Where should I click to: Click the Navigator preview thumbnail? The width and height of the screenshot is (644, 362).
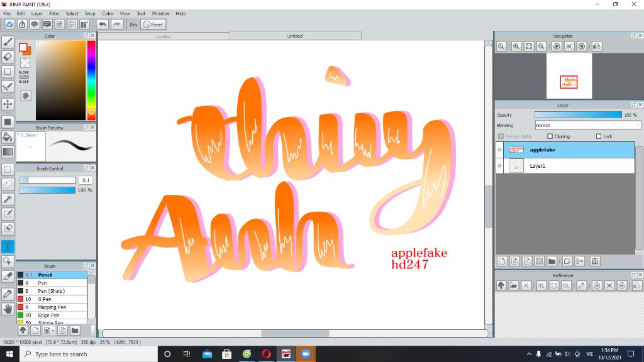pos(569,76)
